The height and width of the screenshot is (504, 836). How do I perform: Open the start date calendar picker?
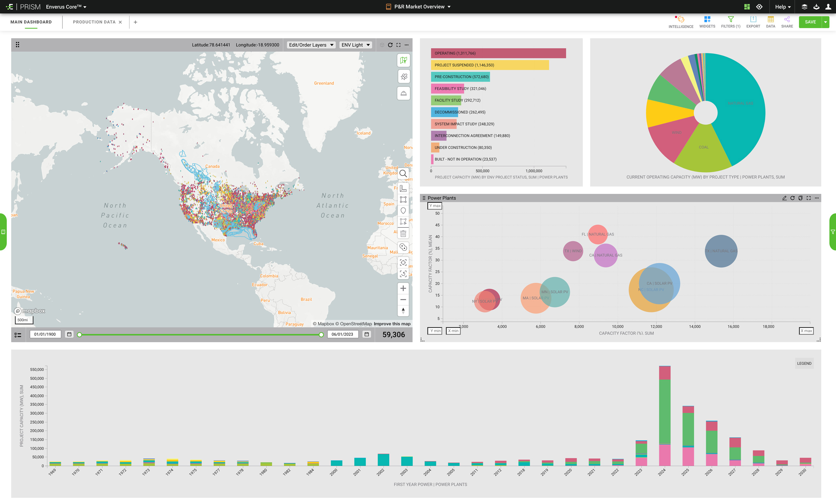pos(69,335)
